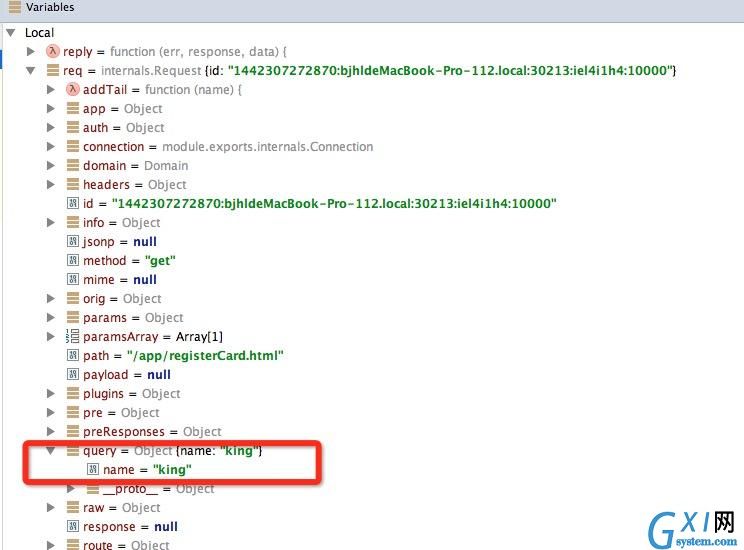Expand the raw Object node
Viewport: 744px width, 550px height.
click(50, 507)
